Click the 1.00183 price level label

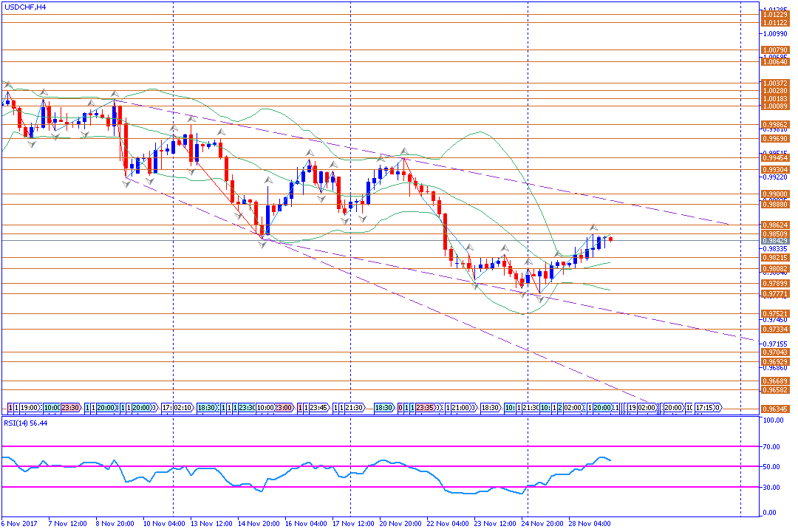775,99
